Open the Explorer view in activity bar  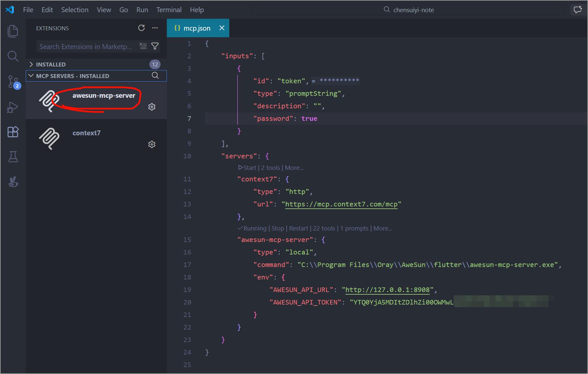13,31
